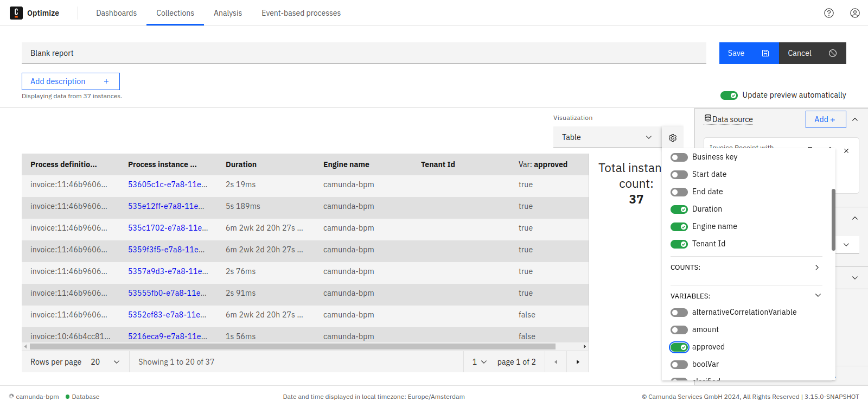Click Database status in footer
This screenshot has width=868, height=407.
[82, 397]
